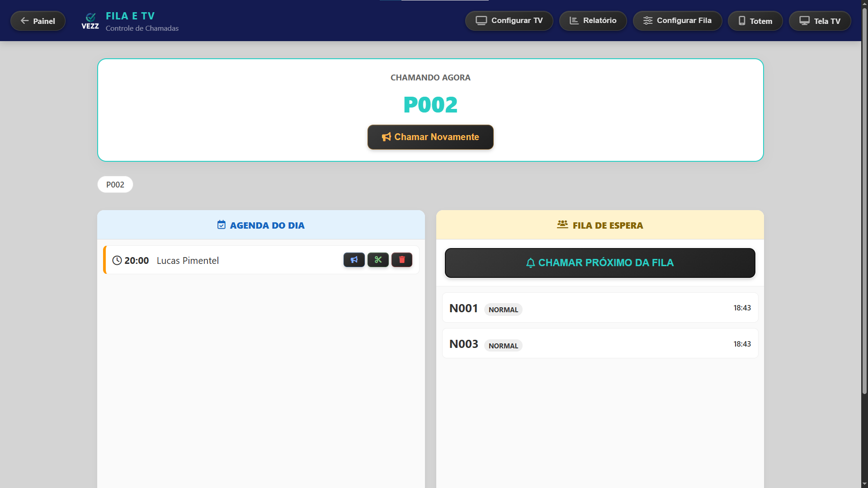Delete the Lucas Pimentel appointment with the trash icon
The width and height of the screenshot is (868, 488).
[x=402, y=260]
